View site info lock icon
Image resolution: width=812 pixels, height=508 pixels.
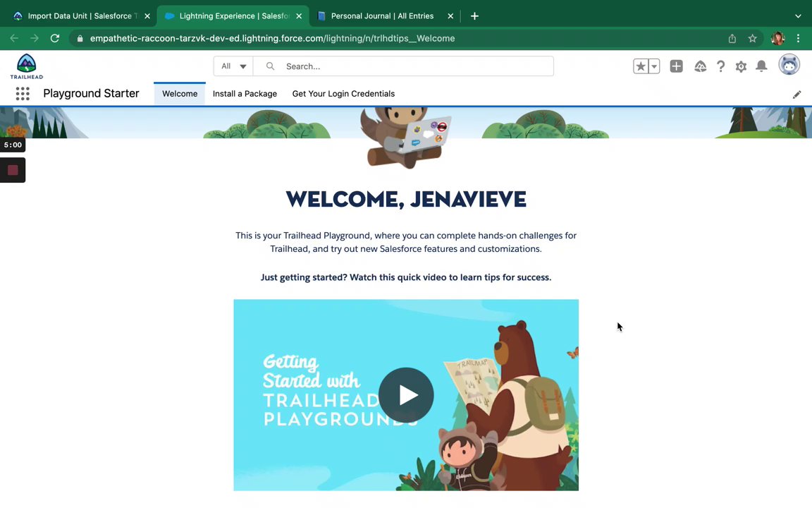tap(80, 38)
